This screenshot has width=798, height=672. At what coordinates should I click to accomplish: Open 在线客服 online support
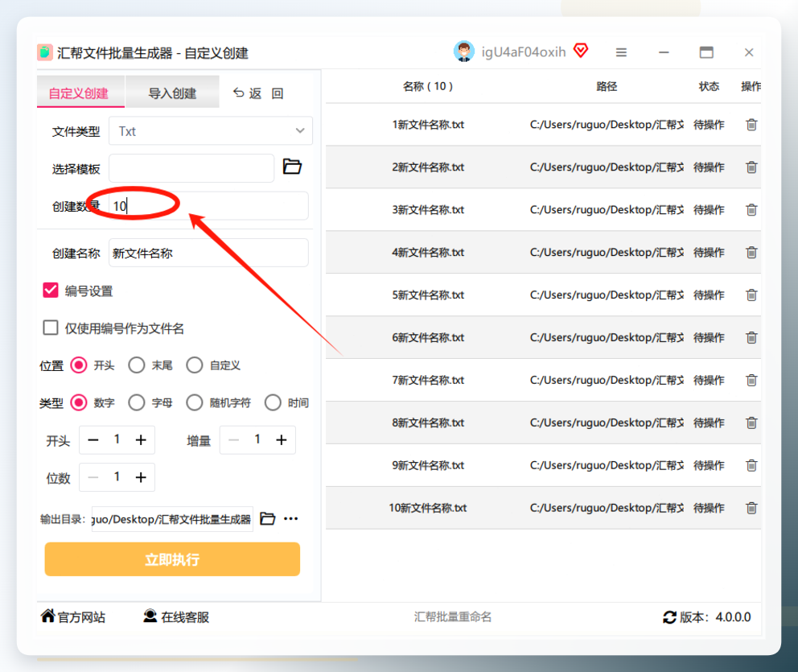pyautogui.click(x=176, y=617)
